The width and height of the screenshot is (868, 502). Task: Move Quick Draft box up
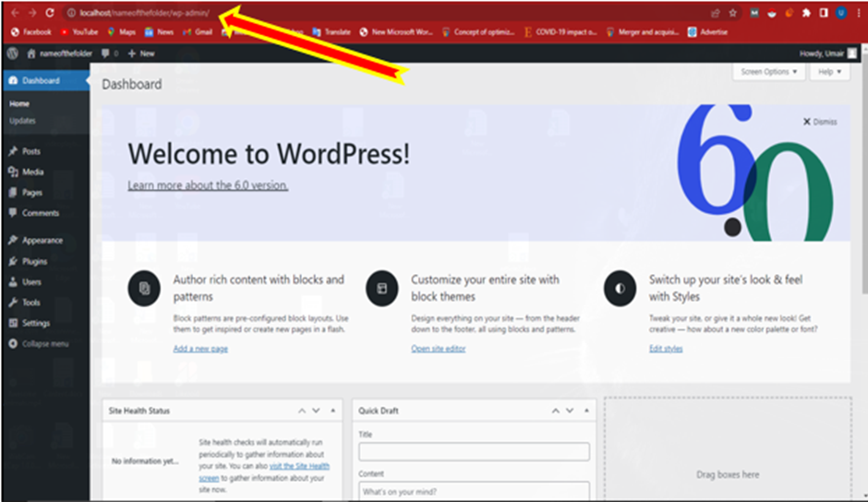(x=555, y=411)
